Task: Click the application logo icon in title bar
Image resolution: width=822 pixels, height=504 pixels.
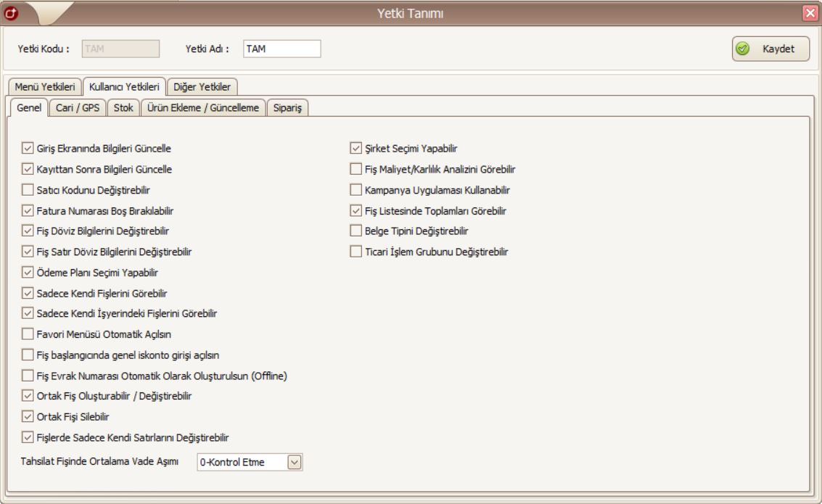Action: click(11, 12)
